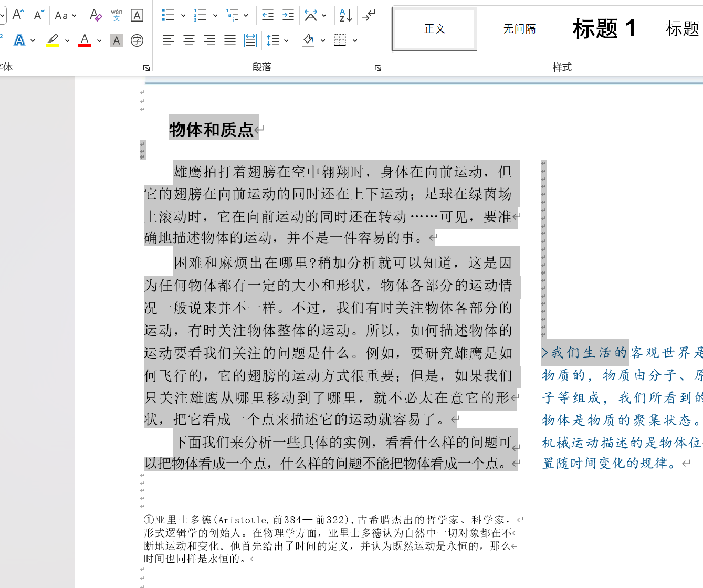Expand line spacing dropdown arrow
Viewport: 703px width, 588px height.
pyautogui.click(x=286, y=40)
